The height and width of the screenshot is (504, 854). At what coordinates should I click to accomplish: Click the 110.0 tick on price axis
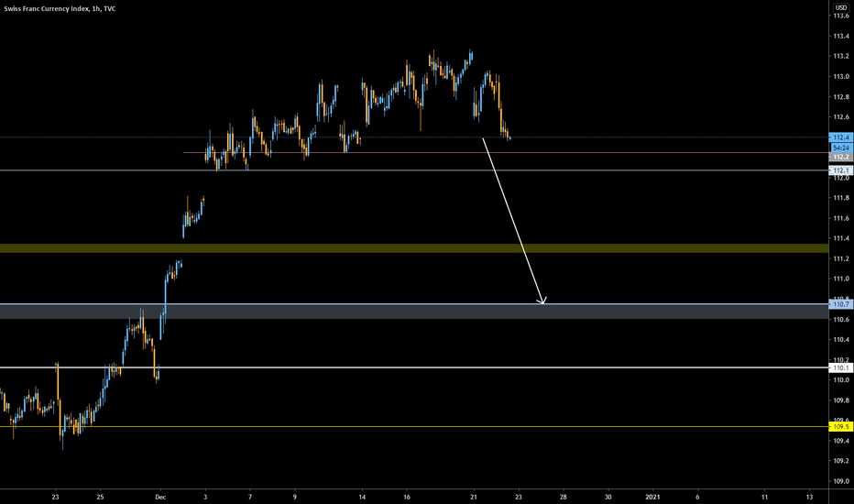(840, 379)
